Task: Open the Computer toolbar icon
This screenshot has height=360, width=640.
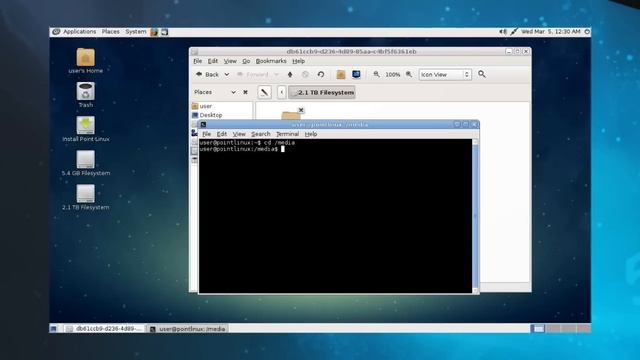Action: point(356,74)
